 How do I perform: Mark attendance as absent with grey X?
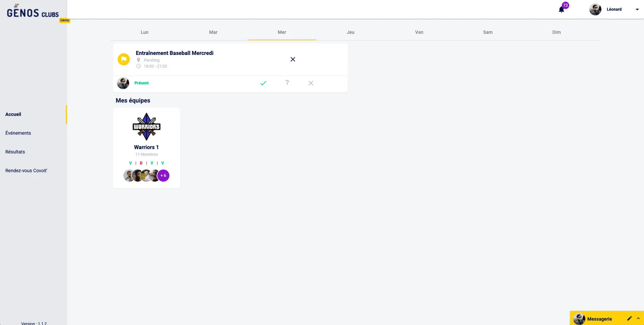pyautogui.click(x=311, y=83)
